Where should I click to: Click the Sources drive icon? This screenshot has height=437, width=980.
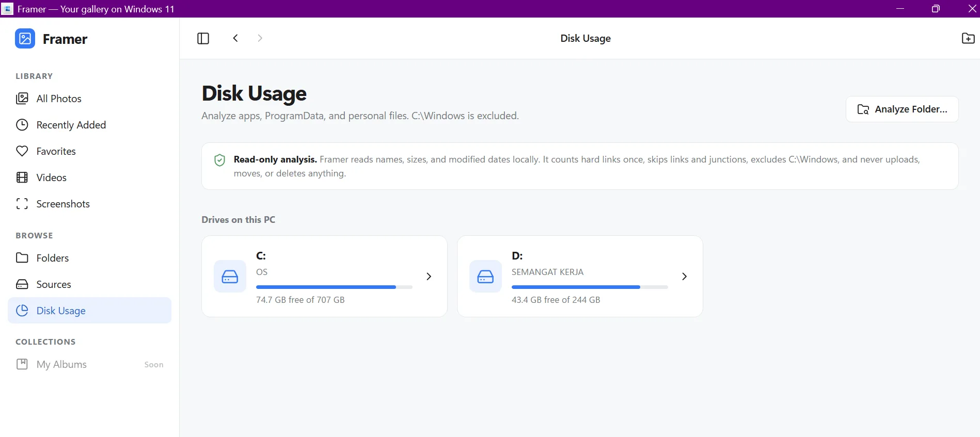pos(22,284)
